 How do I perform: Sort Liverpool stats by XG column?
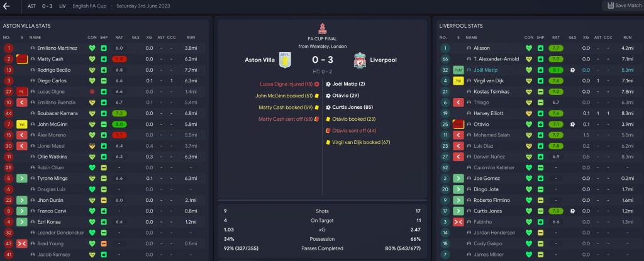[586, 38]
